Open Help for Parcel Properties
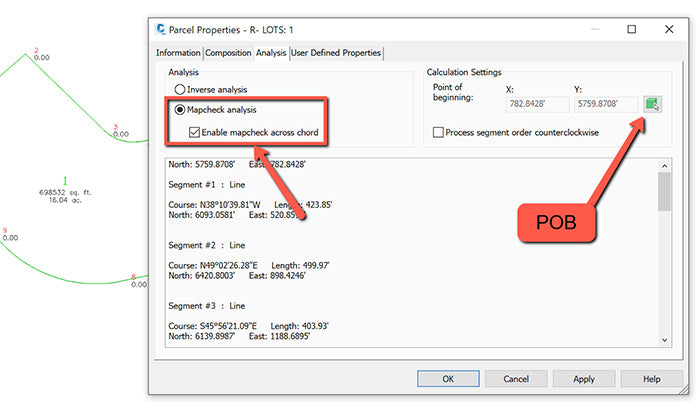 coord(652,379)
